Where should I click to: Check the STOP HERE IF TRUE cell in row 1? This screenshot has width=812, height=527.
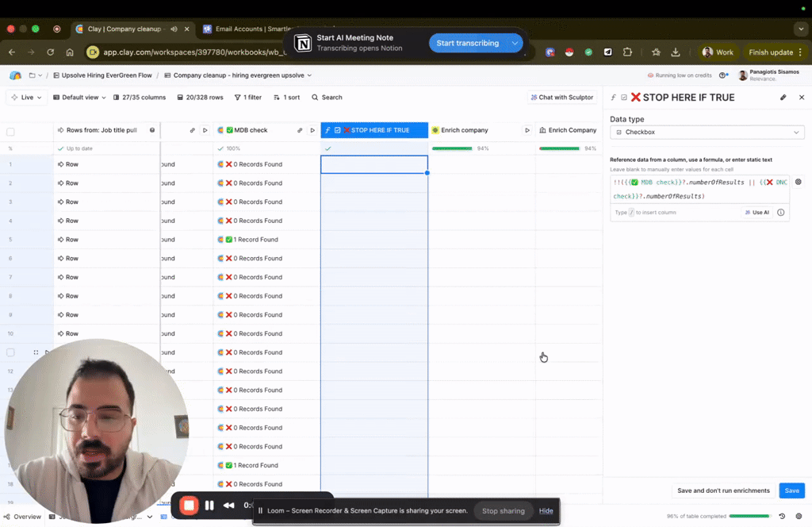pos(373,164)
